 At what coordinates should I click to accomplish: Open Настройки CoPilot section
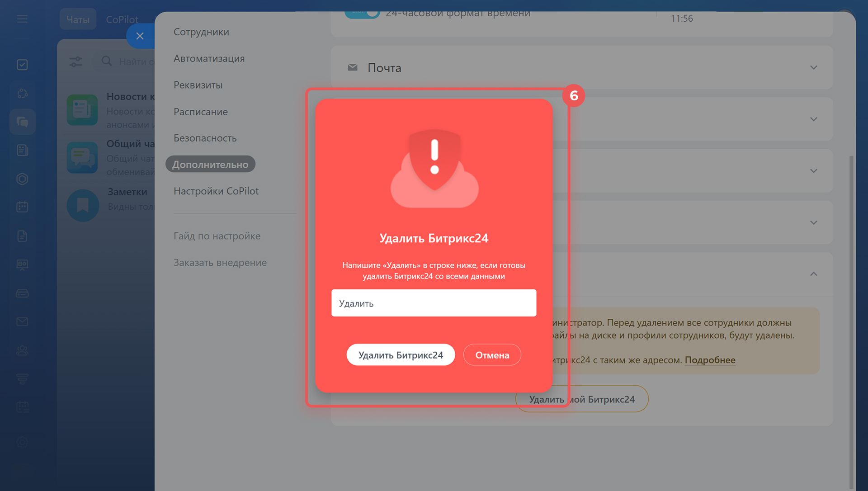[x=216, y=191]
